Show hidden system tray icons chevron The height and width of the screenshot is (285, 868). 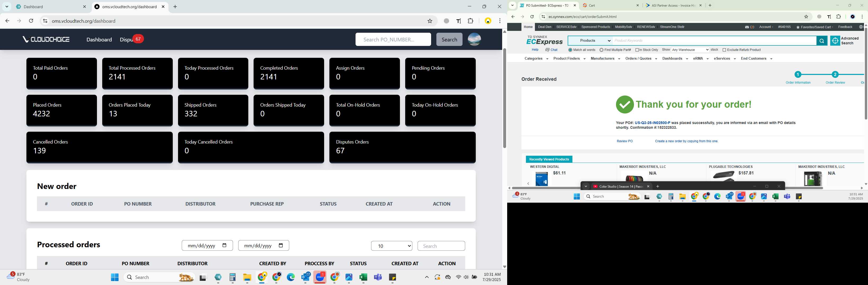click(x=427, y=277)
